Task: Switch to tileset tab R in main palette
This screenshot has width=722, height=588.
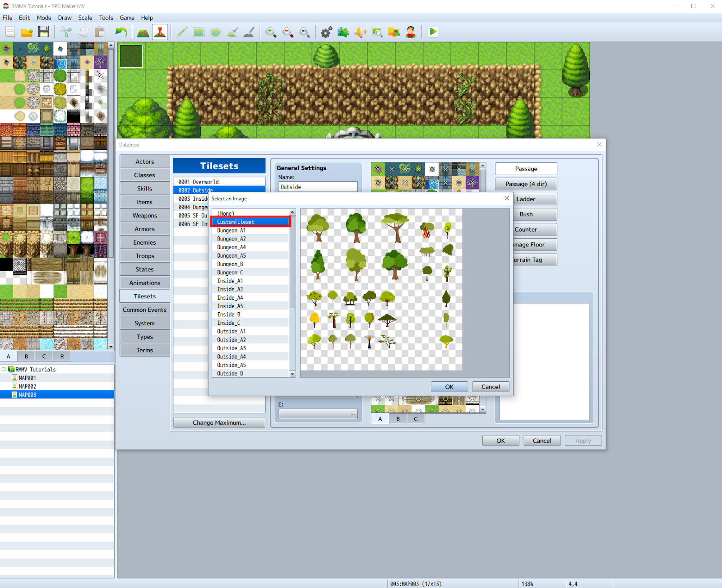Action: click(x=62, y=356)
